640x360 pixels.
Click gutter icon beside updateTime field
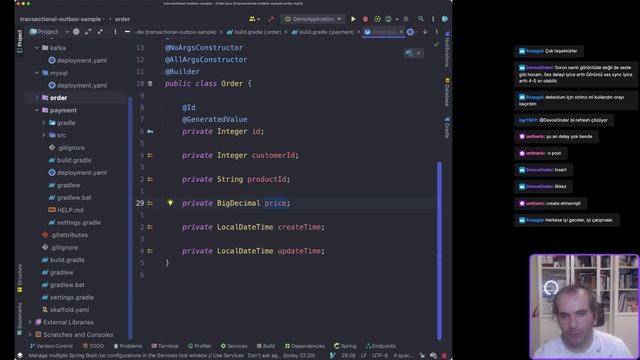(x=150, y=251)
